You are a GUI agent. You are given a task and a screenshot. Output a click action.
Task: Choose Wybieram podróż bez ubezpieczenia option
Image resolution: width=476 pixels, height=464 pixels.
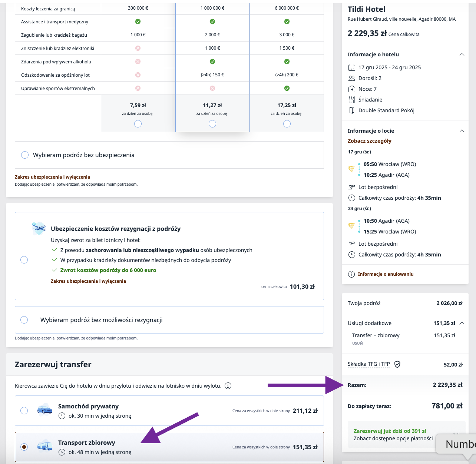click(25, 155)
